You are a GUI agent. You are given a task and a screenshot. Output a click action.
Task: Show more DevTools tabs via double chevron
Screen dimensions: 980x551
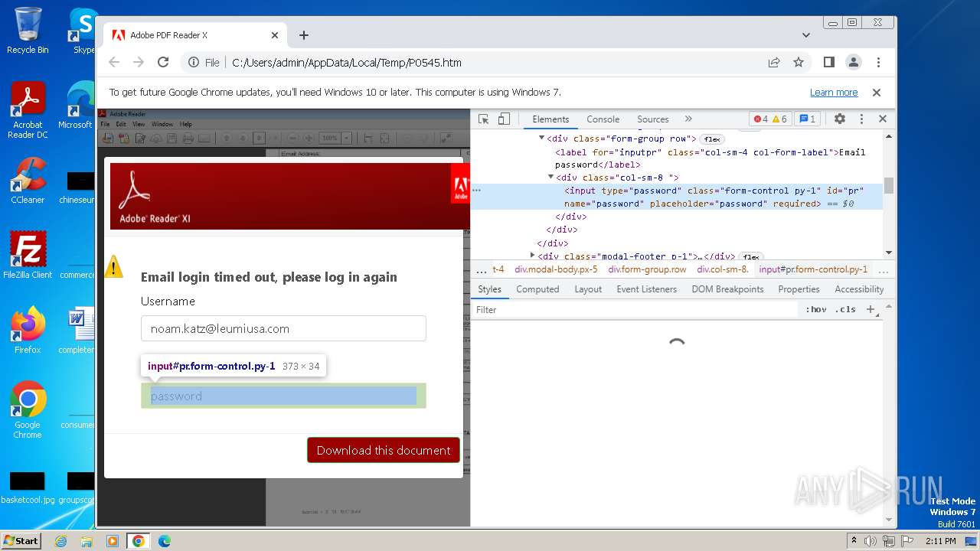coord(688,119)
